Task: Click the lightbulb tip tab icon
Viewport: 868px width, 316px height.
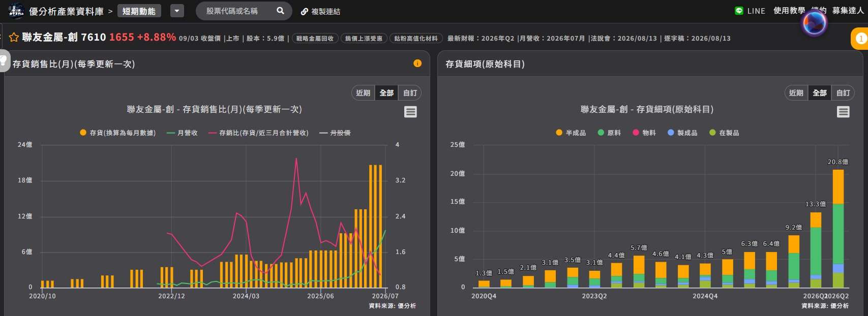Action: coord(4,61)
